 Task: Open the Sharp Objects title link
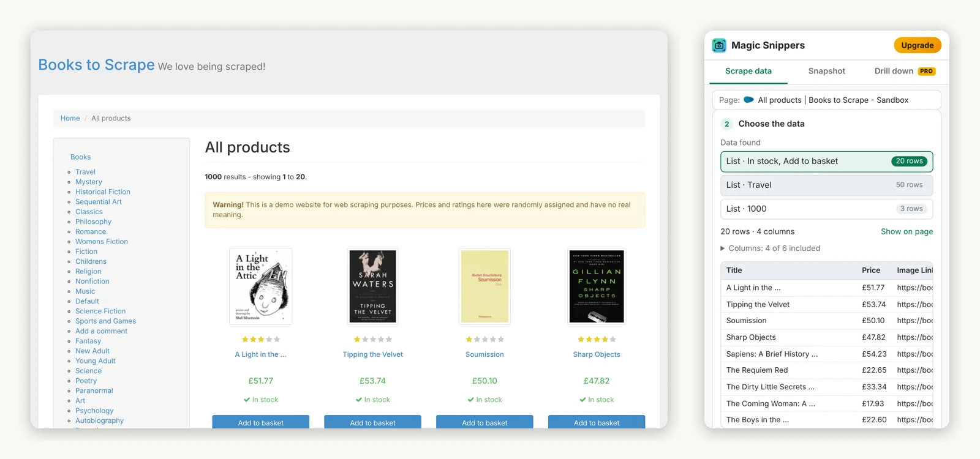[597, 354]
